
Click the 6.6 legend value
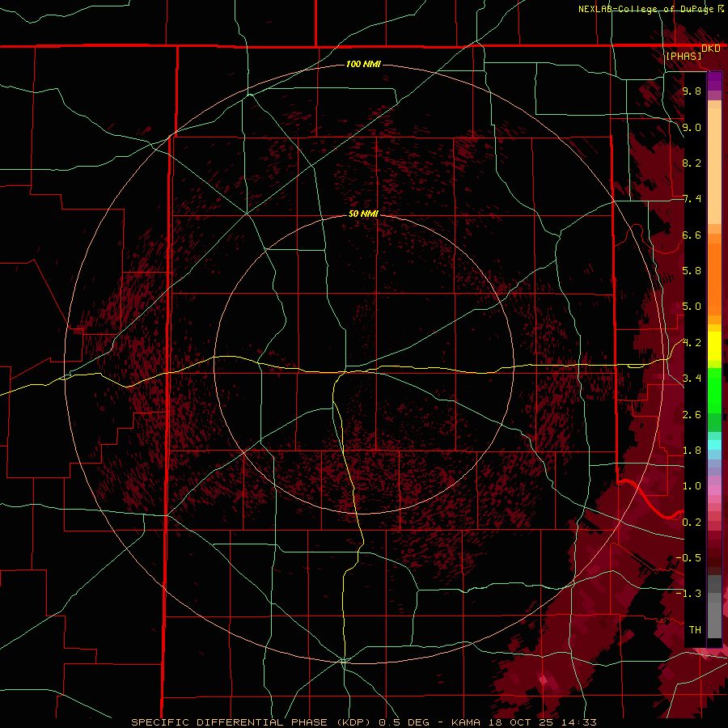point(692,235)
